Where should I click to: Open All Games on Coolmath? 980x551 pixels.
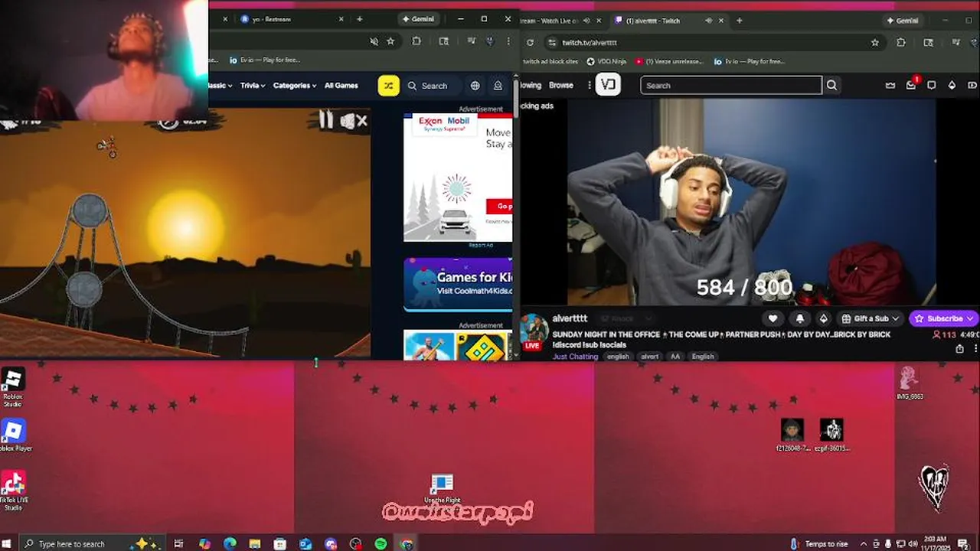[341, 86]
